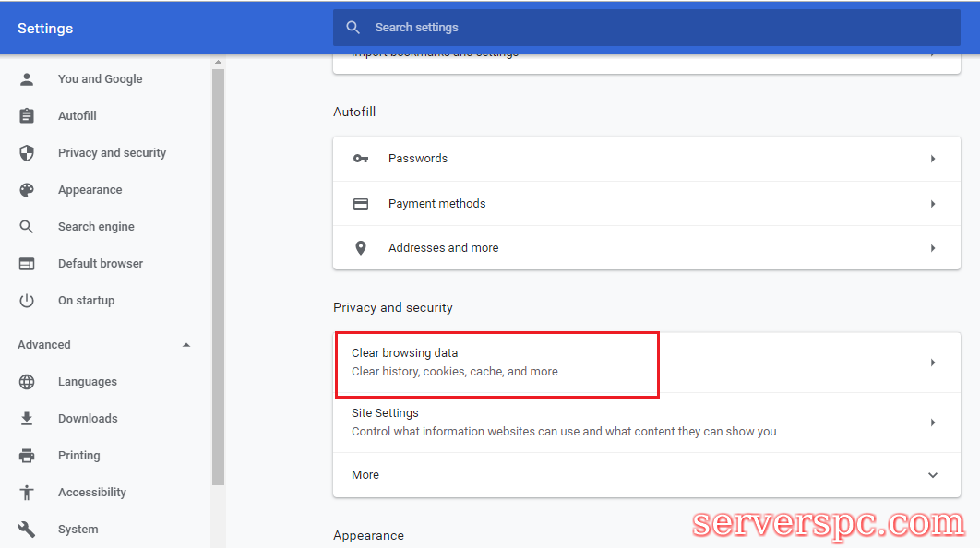Open the Printing settings section
Image resolution: width=980 pixels, height=548 pixels.
(79, 456)
